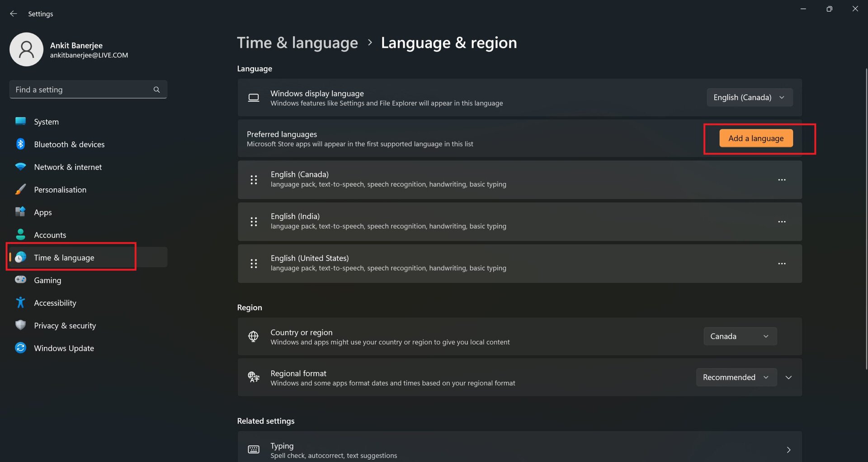Open more options for English (India)
This screenshot has width=868, height=462.
(782, 222)
